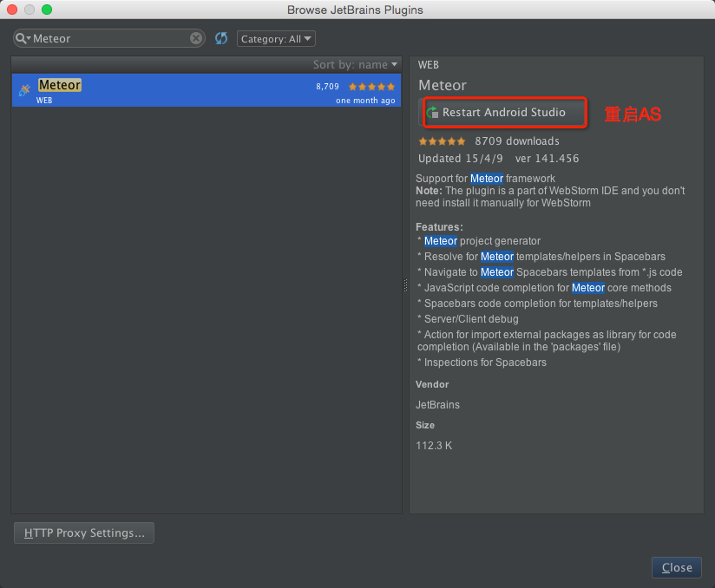Image resolution: width=715 pixels, height=588 pixels.
Task: Click '8,709' download count in list row
Action: click(327, 86)
